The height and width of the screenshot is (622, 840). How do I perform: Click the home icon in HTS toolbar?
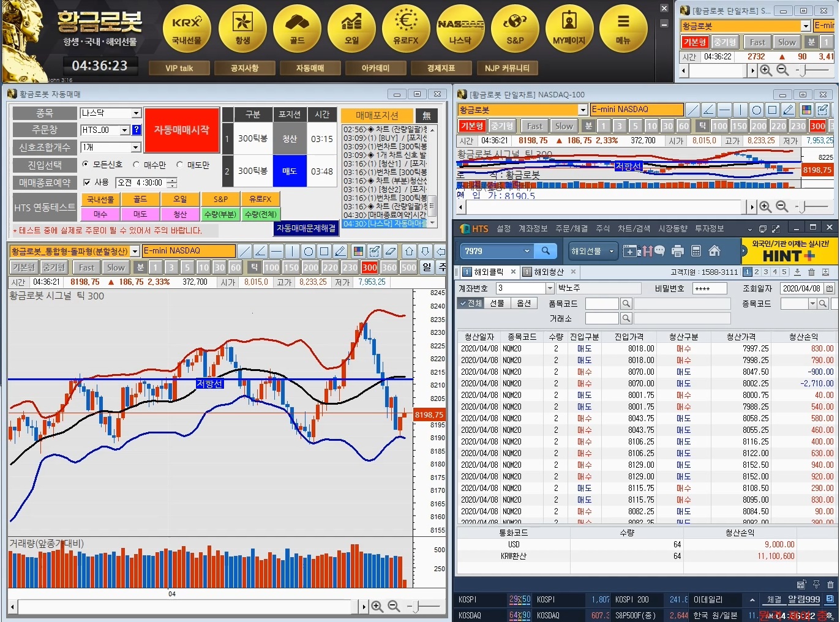point(714,251)
